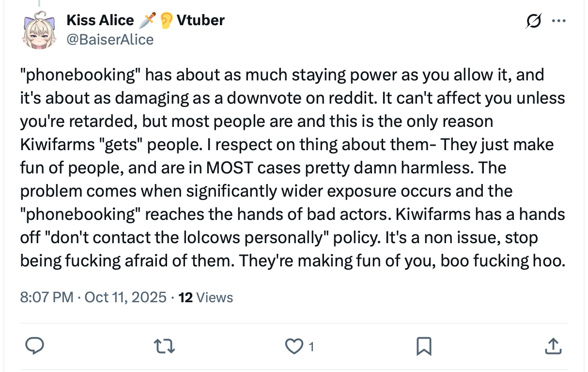Open the three-dot more options menu
This screenshot has width=588, height=372.
558,21
